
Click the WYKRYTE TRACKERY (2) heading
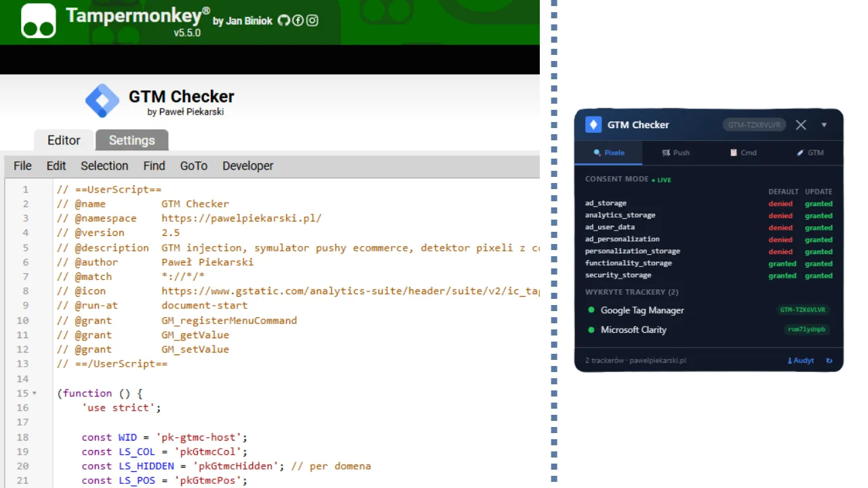631,292
